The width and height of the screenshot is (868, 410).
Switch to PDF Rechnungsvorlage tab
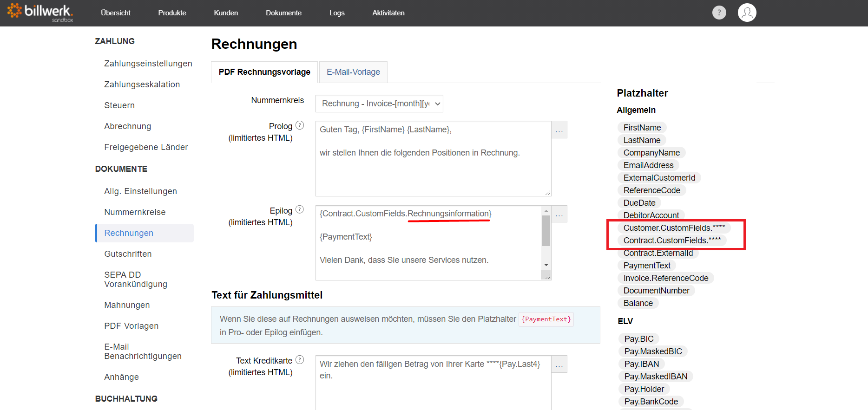tap(264, 72)
